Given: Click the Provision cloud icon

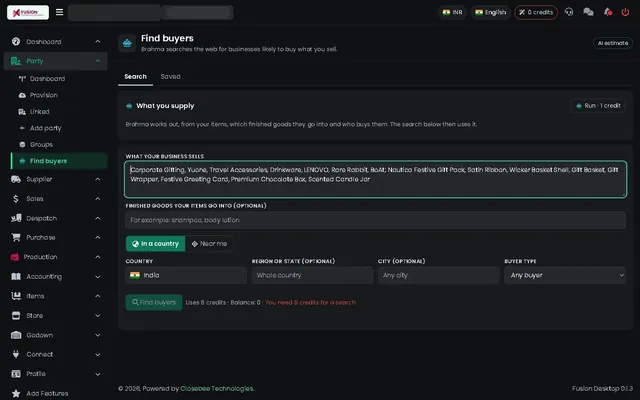Looking at the screenshot, I should click(x=22, y=95).
